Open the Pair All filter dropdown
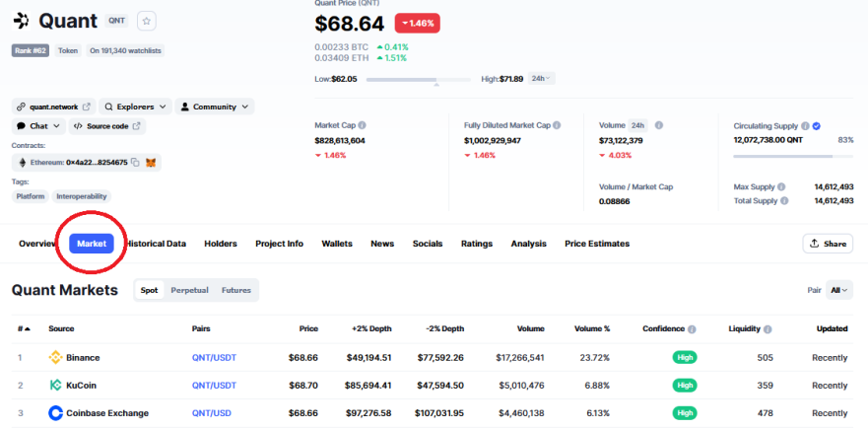The image size is (868, 430). tap(839, 290)
